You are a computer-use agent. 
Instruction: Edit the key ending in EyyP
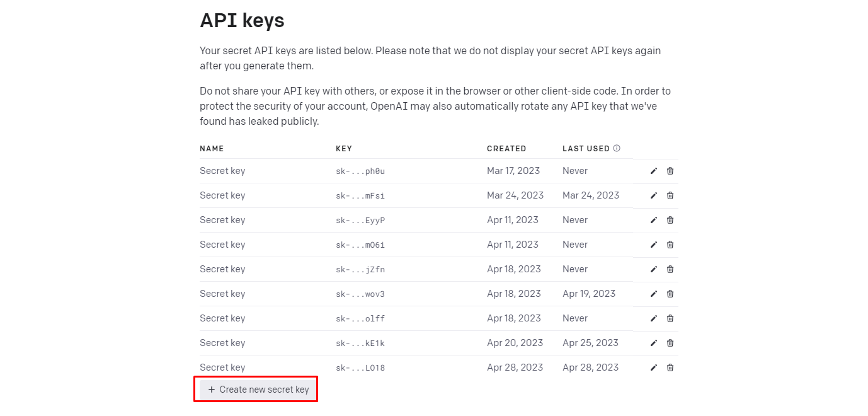[x=654, y=220]
